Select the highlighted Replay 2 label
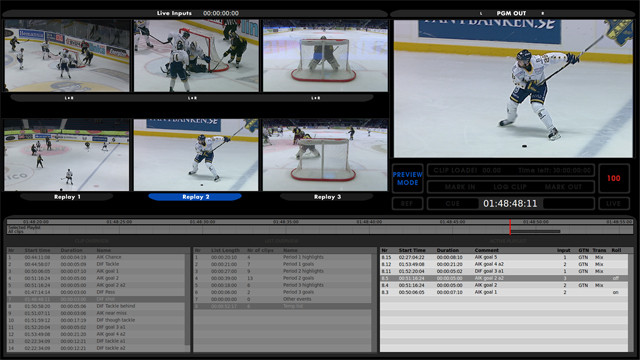Screen dimensions: 640x360 click(195, 197)
